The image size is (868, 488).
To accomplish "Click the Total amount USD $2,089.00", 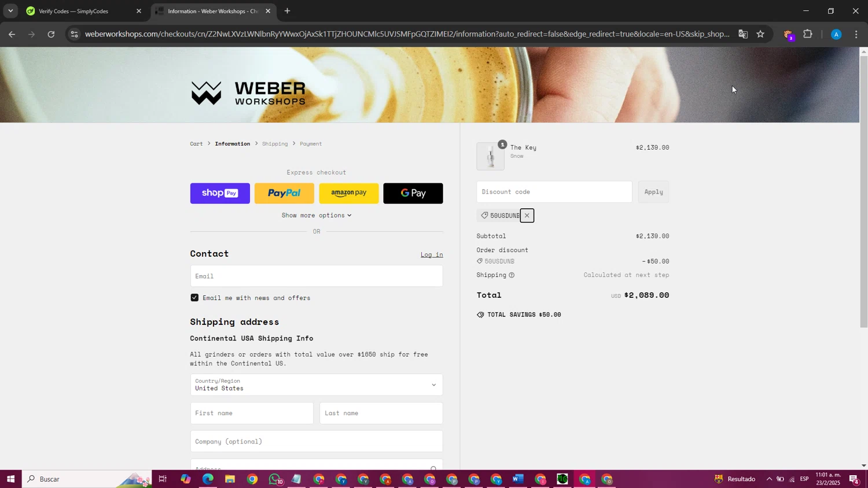I will pyautogui.click(x=640, y=295).
